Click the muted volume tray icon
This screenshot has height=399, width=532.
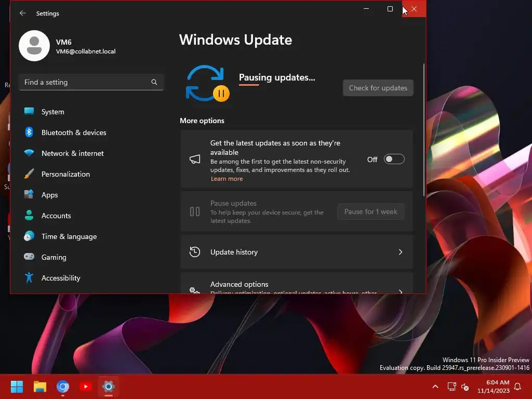point(465,387)
